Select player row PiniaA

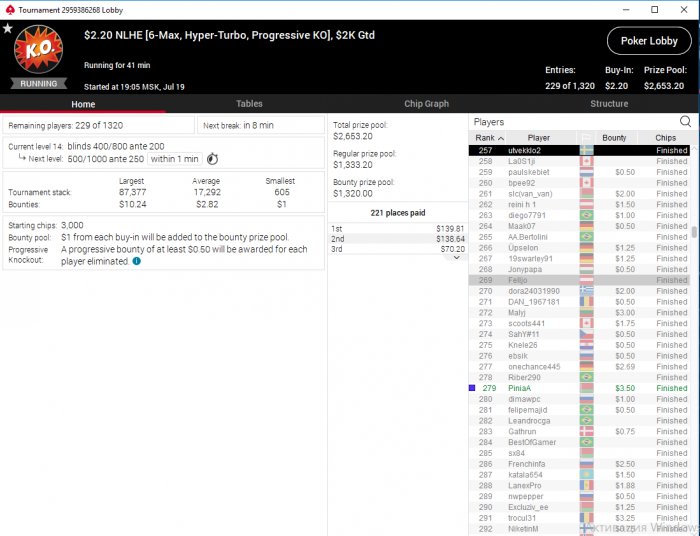tap(579, 388)
